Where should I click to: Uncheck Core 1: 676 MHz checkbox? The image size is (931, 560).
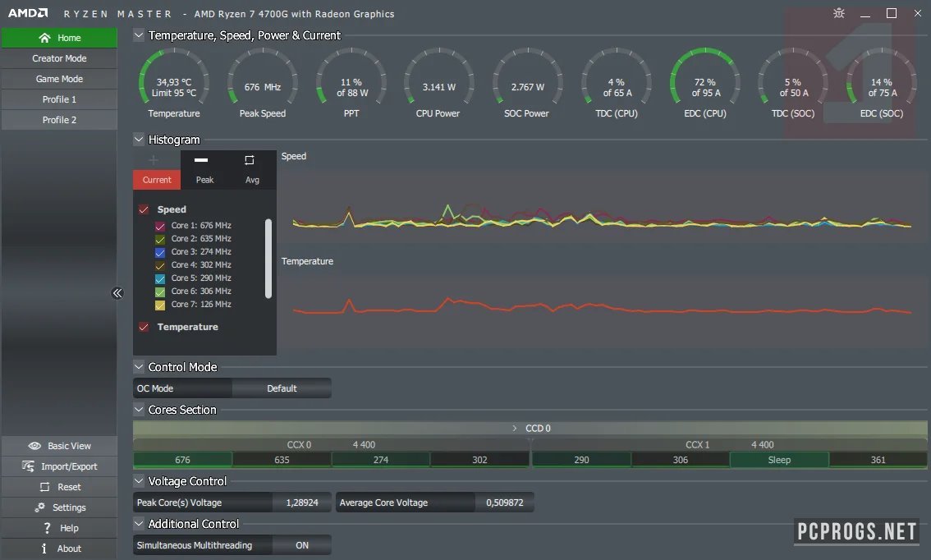(x=161, y=226)
